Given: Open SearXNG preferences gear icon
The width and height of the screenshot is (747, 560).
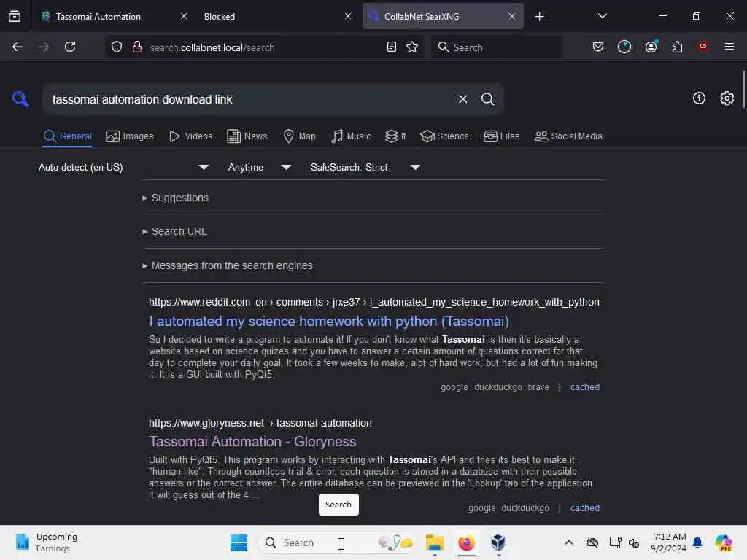Looking at the screenshot, I should (727, 98).
